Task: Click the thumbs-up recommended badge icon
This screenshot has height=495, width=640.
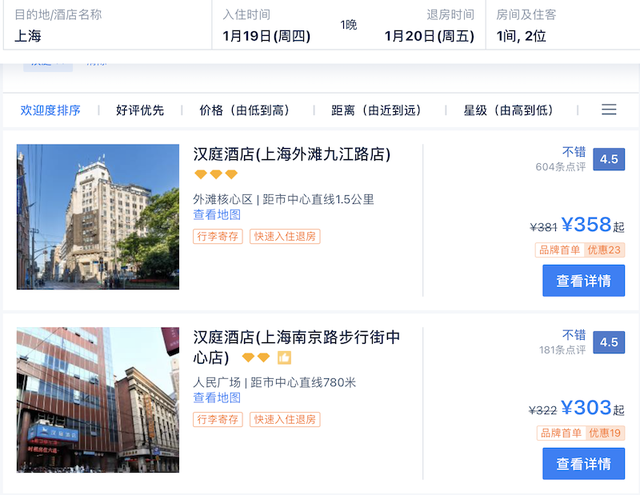Action: pos(284,358)
